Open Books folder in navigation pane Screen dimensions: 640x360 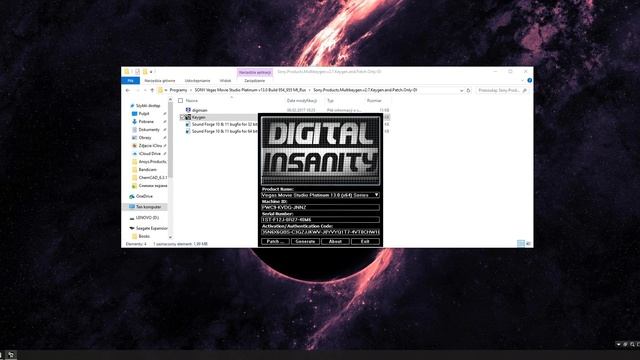(144, 236)
